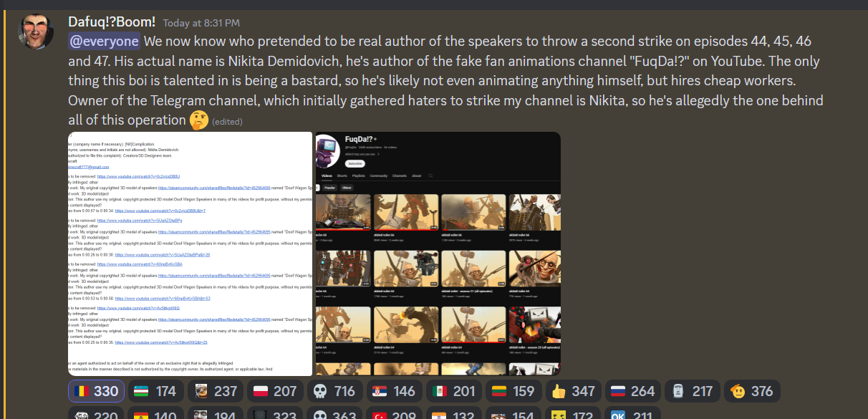React with the thumbs up showing 347
The height and width of the screenshot is (419, 868).
pyautogui.click(x=574, y=391)
